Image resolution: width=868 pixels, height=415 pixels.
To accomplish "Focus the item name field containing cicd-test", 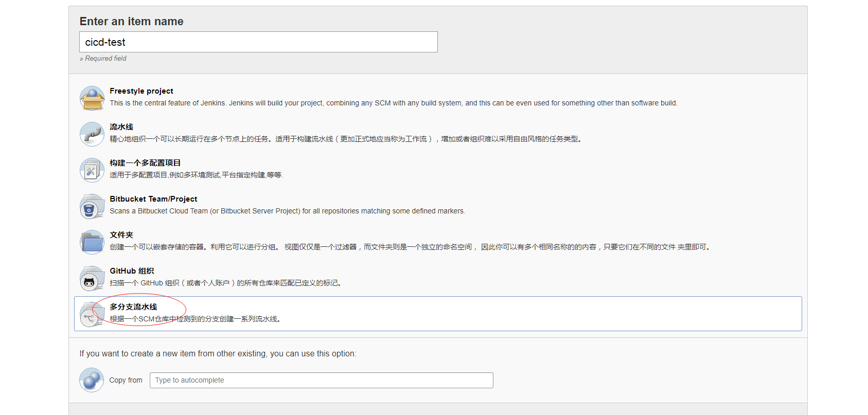I will [x=258, y=42].
